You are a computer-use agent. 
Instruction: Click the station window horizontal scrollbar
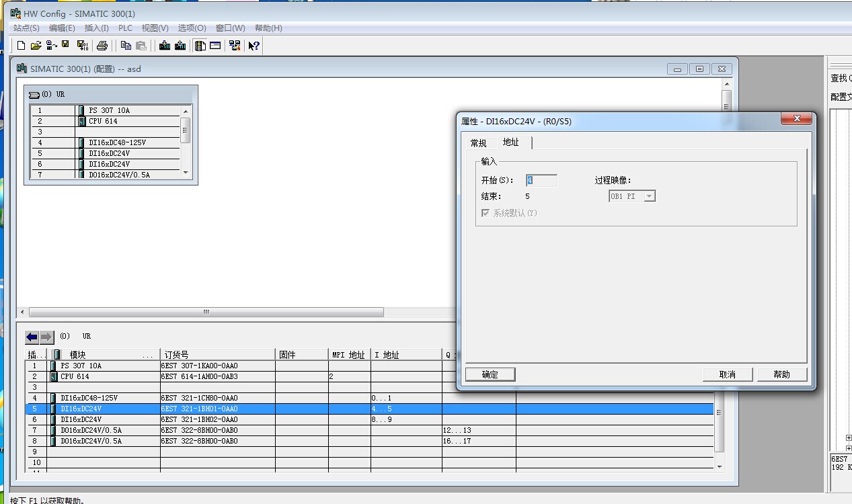[x=206, y=312]
